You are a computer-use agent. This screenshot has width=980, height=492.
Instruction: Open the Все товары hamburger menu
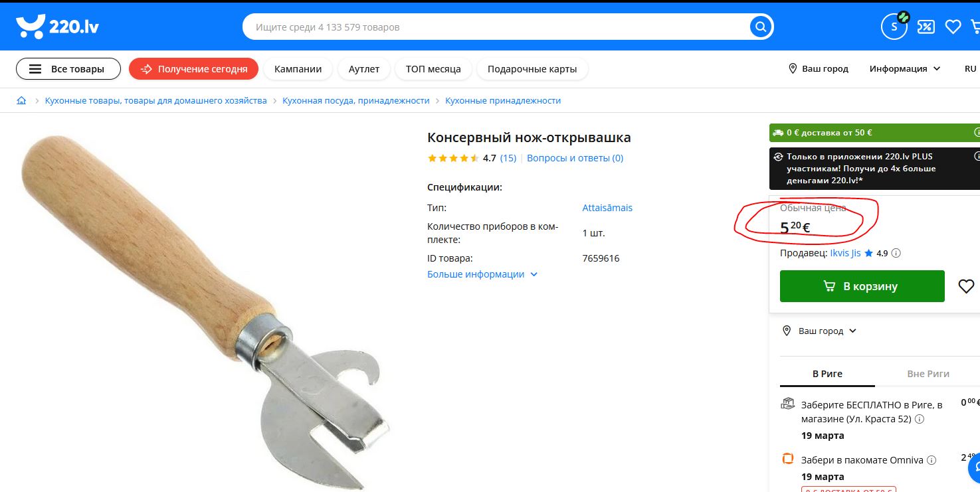click(x=68, y=69)
